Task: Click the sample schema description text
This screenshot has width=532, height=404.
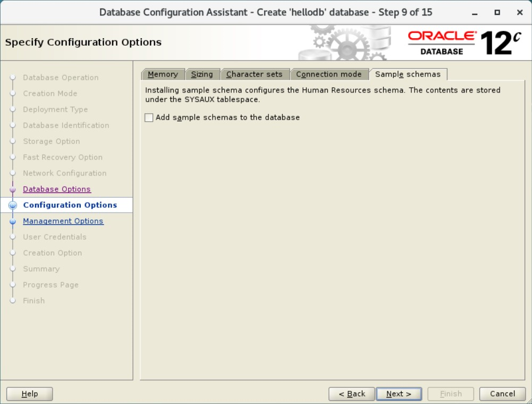Action: pyautogui.click(x=323, y=95)
